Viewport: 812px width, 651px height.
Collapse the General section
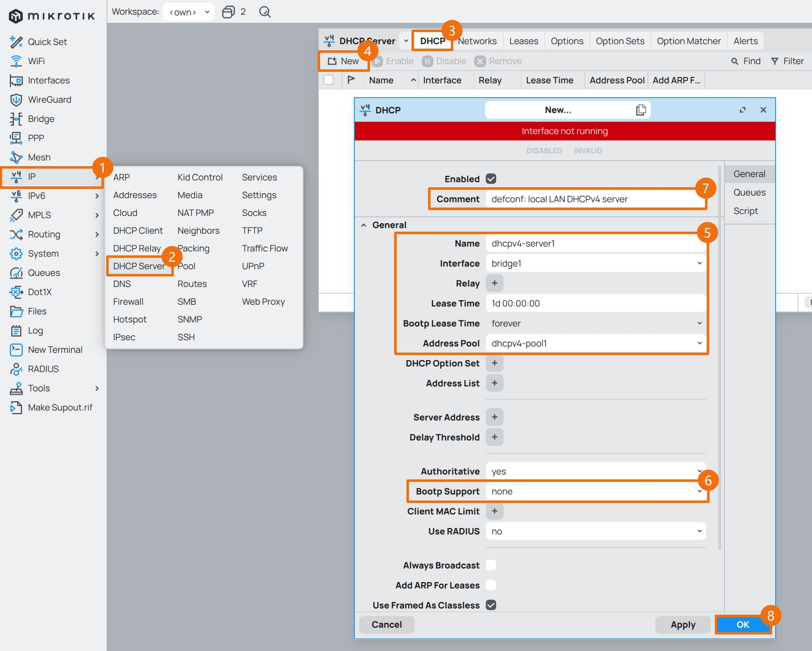tap(364, 225)
